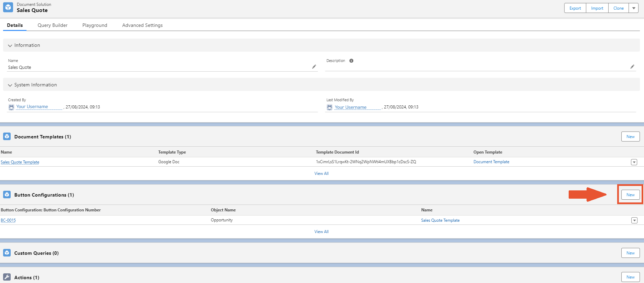Click the Custom Queries section icon

tap(7, 253)
